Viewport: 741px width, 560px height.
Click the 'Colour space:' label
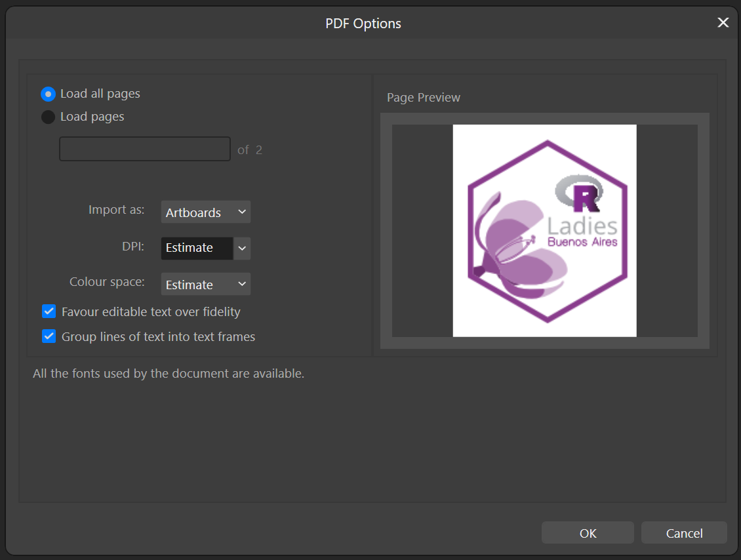[107, 282]
